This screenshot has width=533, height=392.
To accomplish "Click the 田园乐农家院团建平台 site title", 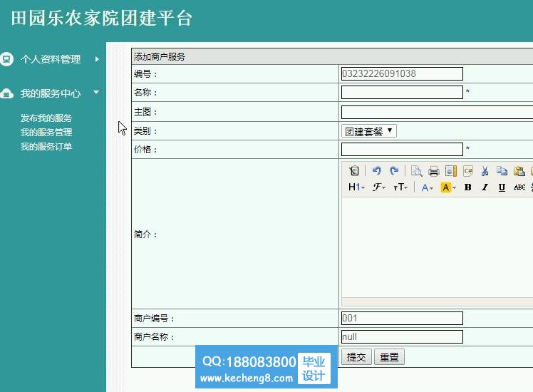I will pyautogui.click(x=102, y=18).
